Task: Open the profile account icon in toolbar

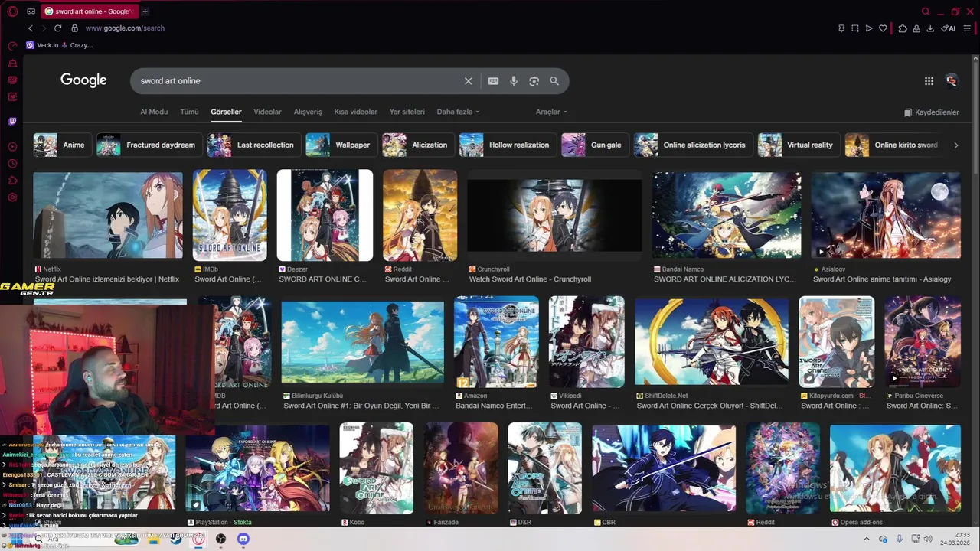Action: [916, 28]
